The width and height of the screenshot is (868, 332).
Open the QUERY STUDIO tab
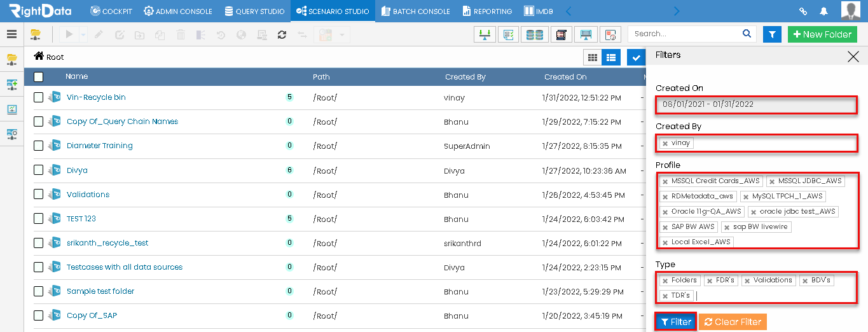pyautogui.click(x=254, y=11)
